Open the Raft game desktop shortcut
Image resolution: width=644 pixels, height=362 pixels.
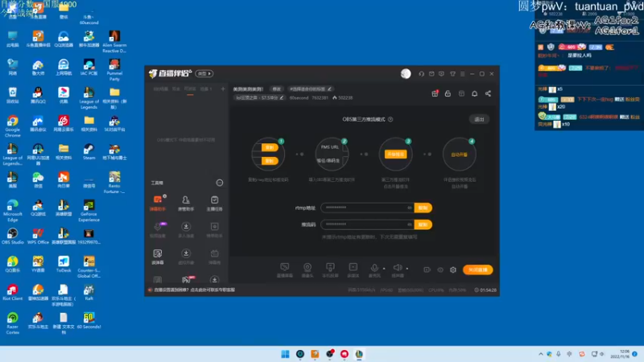[x=89, y=292]
